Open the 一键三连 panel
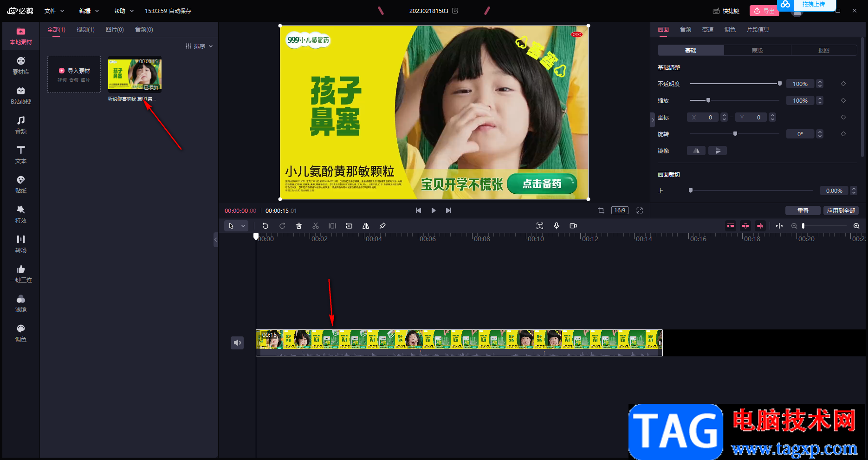 point(21,274)
